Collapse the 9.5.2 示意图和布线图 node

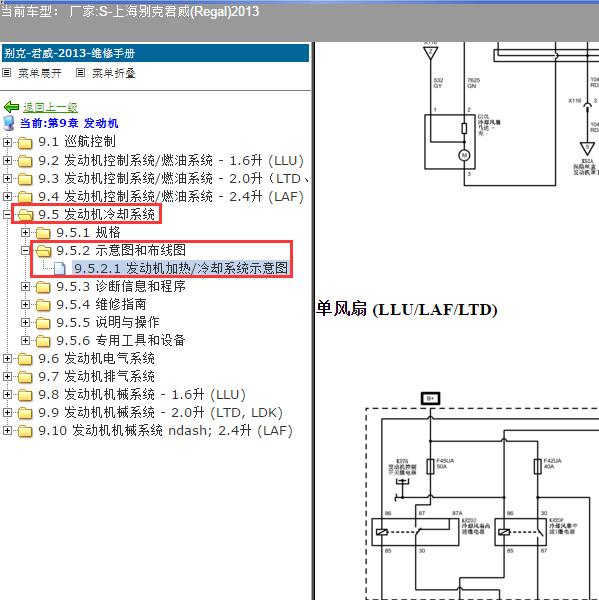pos(25,250)
